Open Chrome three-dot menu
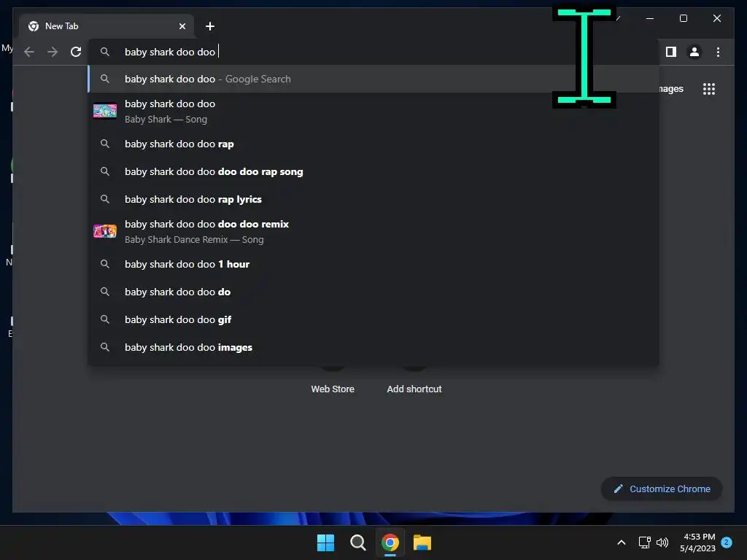Viewport: 747px width, 560px height. pos(718,52)
